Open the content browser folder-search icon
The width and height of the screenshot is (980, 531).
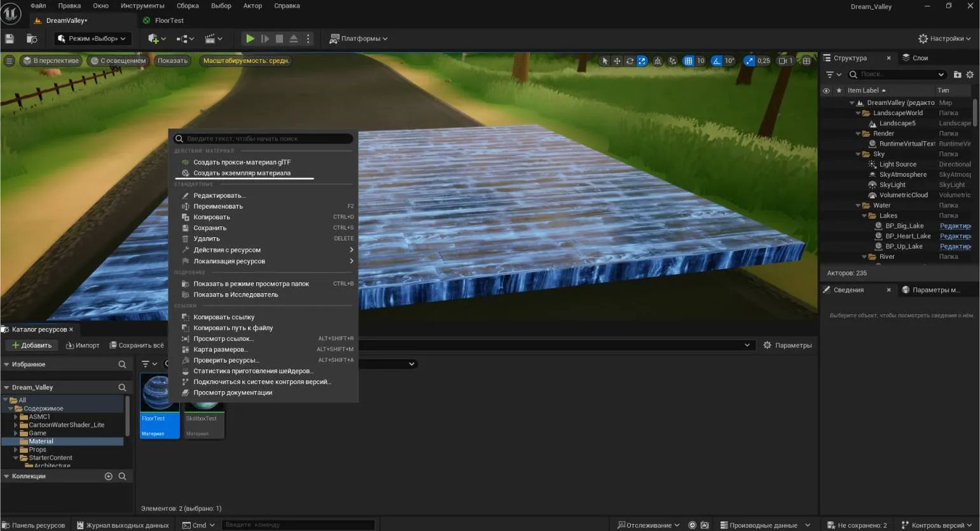(x=32, y=39)
